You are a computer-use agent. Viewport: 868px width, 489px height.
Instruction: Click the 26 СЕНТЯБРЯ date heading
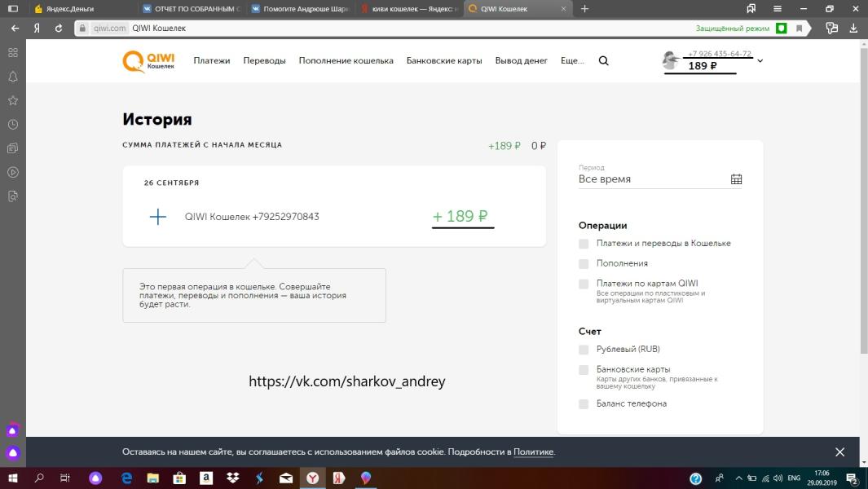tap(172, 183)
